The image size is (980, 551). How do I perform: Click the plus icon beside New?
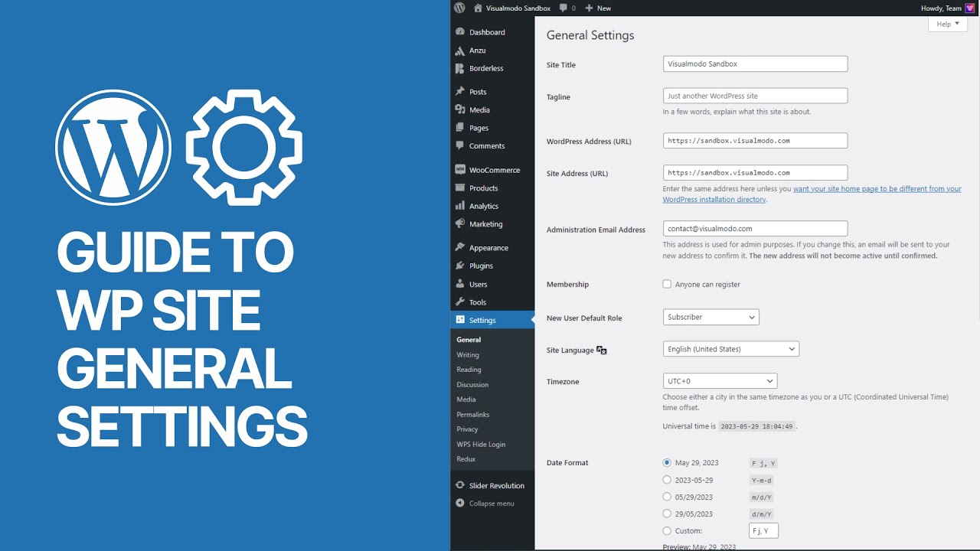tap(589, 8)
